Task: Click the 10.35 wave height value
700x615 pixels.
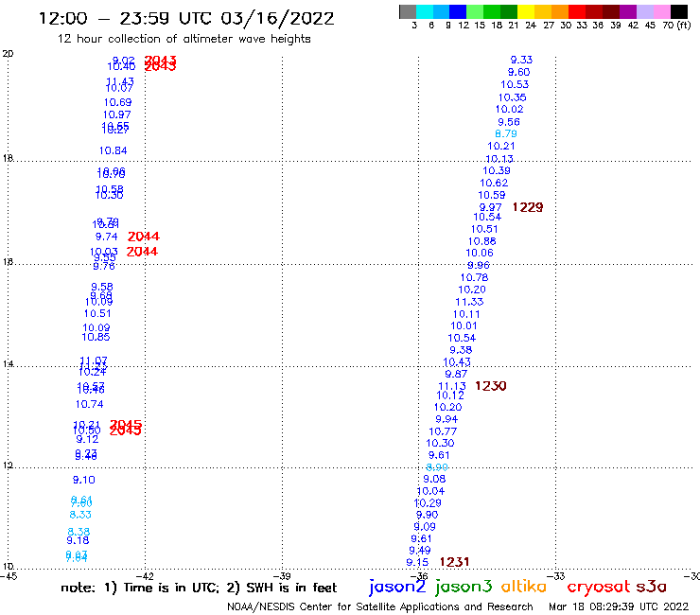Action: coord(513,97)
